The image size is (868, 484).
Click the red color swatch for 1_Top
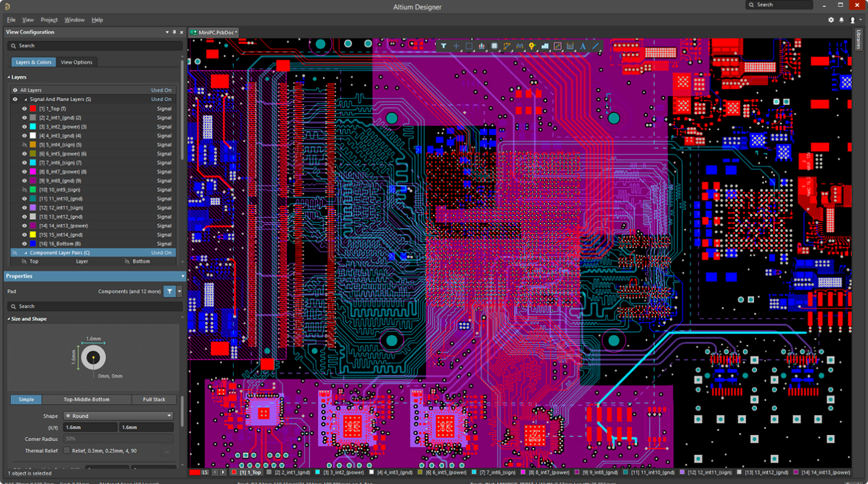tap(33, 109)
